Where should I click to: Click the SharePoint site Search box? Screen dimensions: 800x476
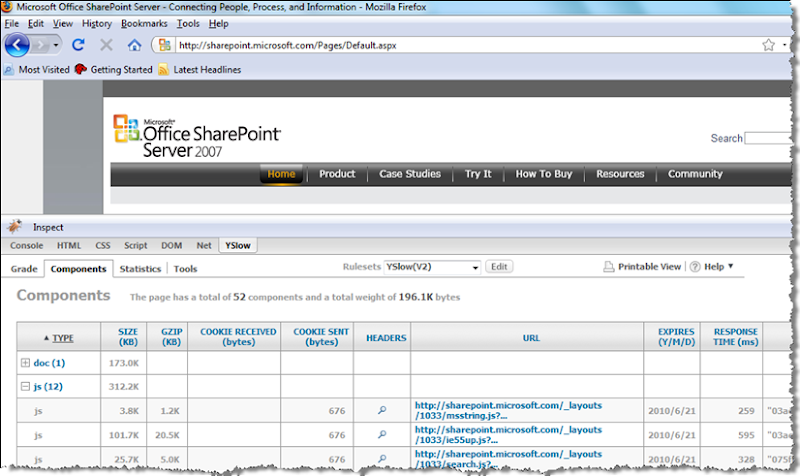(x=767, y=138)
